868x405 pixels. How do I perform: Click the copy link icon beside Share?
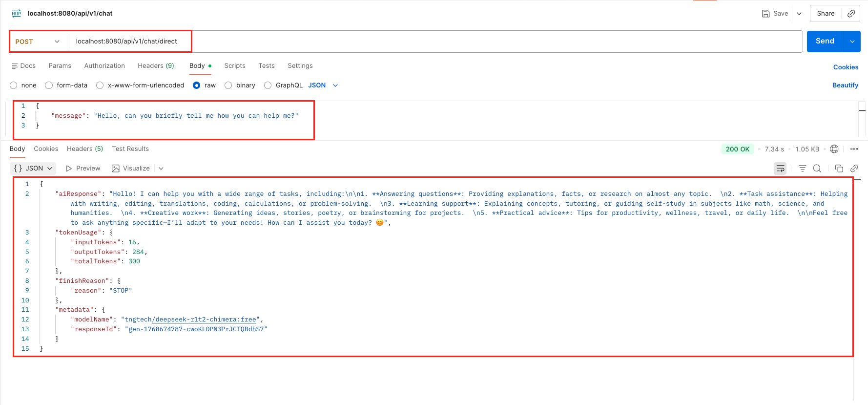[851, 14]
